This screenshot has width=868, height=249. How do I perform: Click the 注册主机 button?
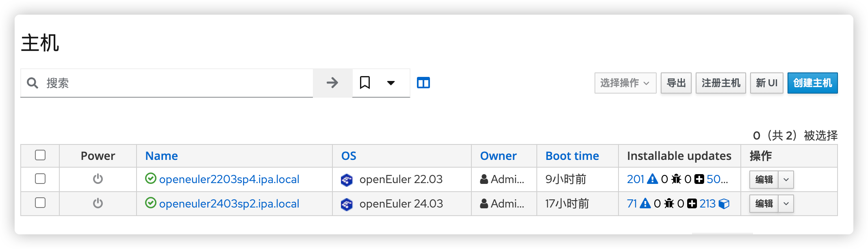click(x=720, y=83)
